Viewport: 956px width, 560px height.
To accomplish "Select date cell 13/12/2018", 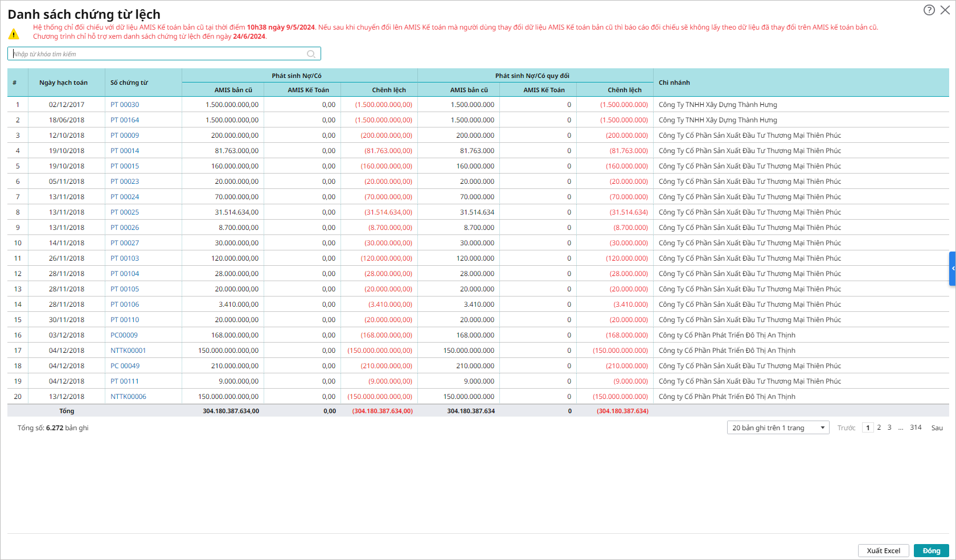I will pyautogui.click(x=67, y=397).
